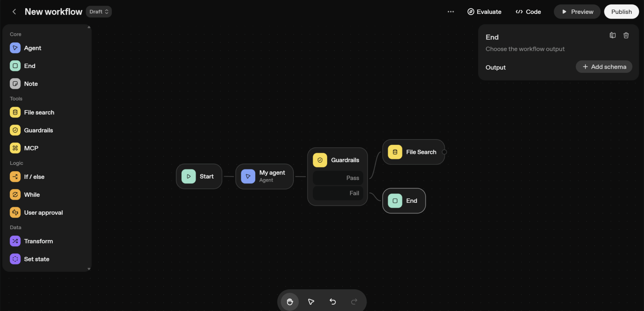The height and width of the screenshot is (311, 644).
Task: Select the Note node icon
Action: click(x=15, y=84)
